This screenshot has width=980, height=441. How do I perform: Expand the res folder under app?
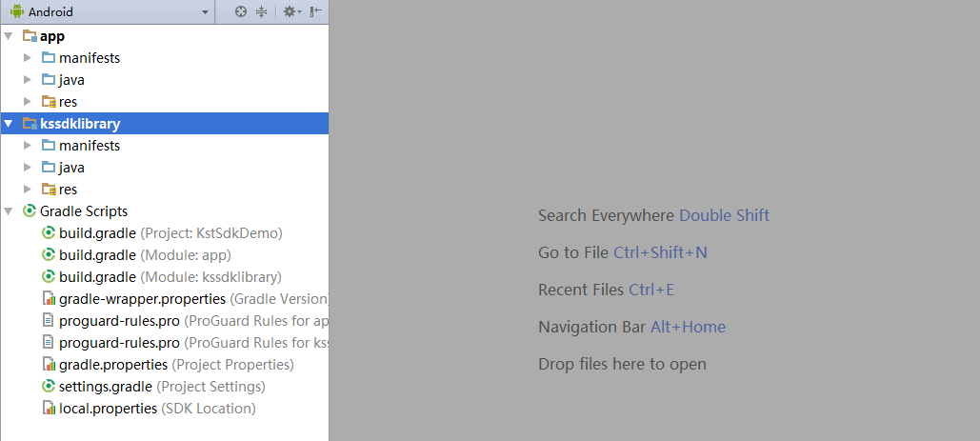pyautogui.click(x=28, y=102)
